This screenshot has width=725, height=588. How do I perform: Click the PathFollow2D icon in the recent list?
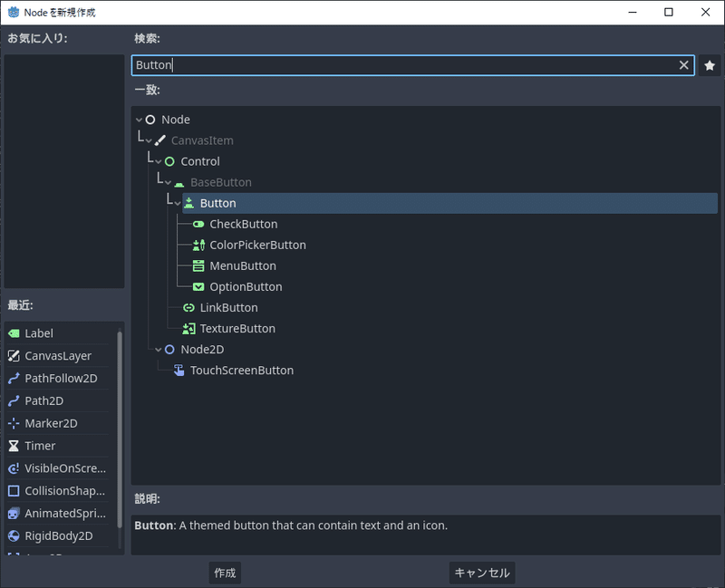click(x=14, y=379)
